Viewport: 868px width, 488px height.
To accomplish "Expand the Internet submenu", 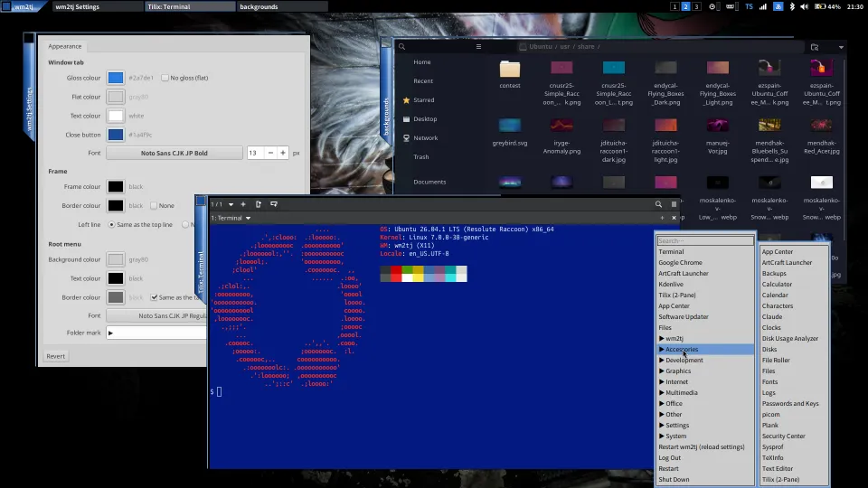I will [x=704, y=381].
